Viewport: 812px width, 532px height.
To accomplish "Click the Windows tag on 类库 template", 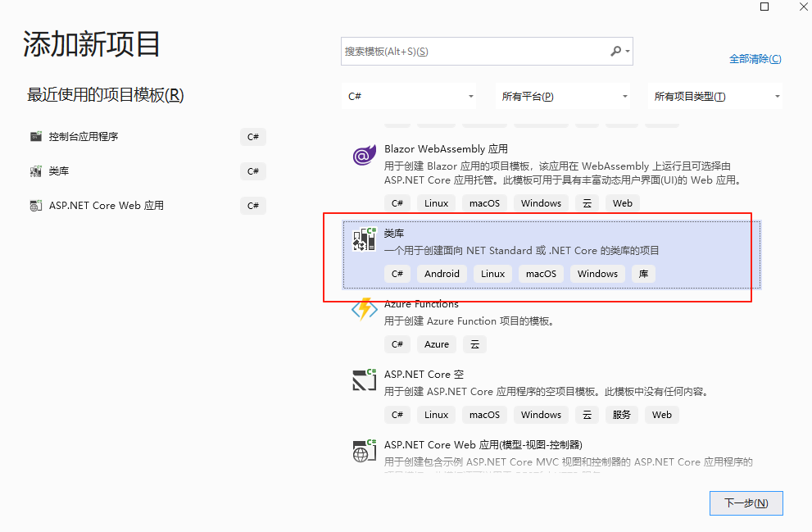I will point(597,274).
